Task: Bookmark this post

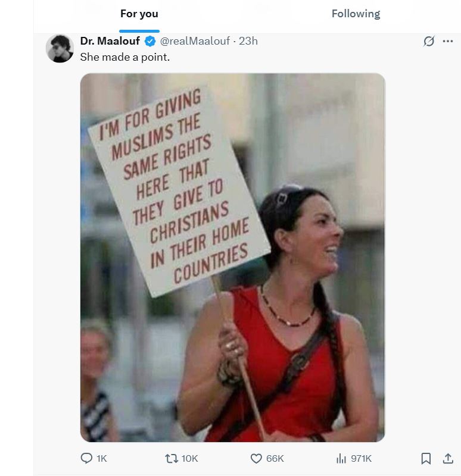Action: point(426,458)
